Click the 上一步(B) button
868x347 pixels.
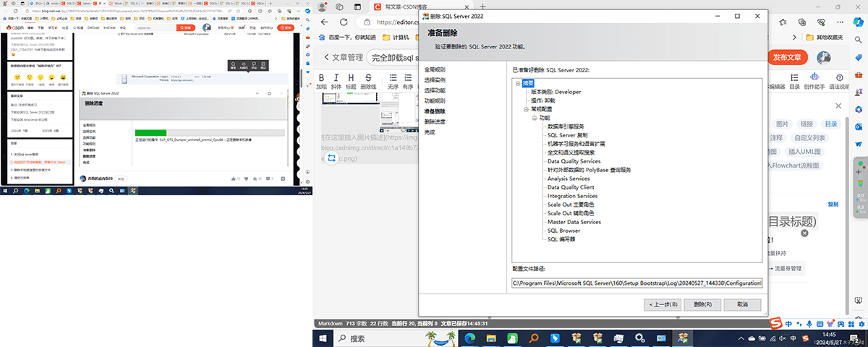pos(663,304)
